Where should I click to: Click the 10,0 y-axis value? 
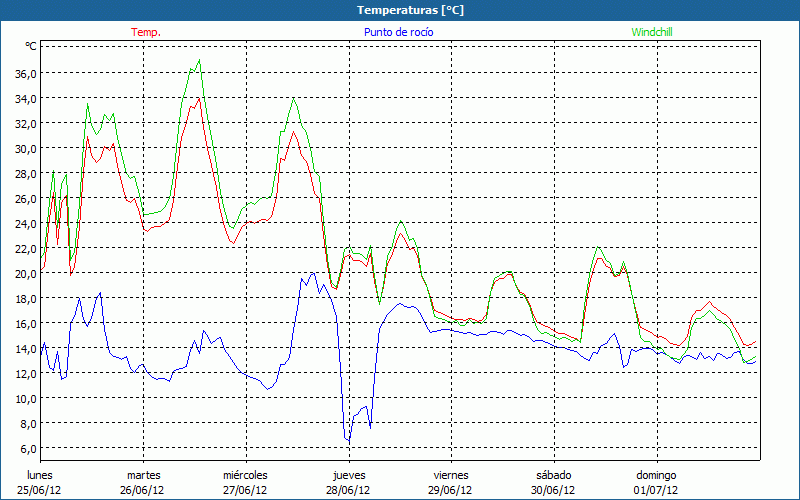[x=25, y=398]
